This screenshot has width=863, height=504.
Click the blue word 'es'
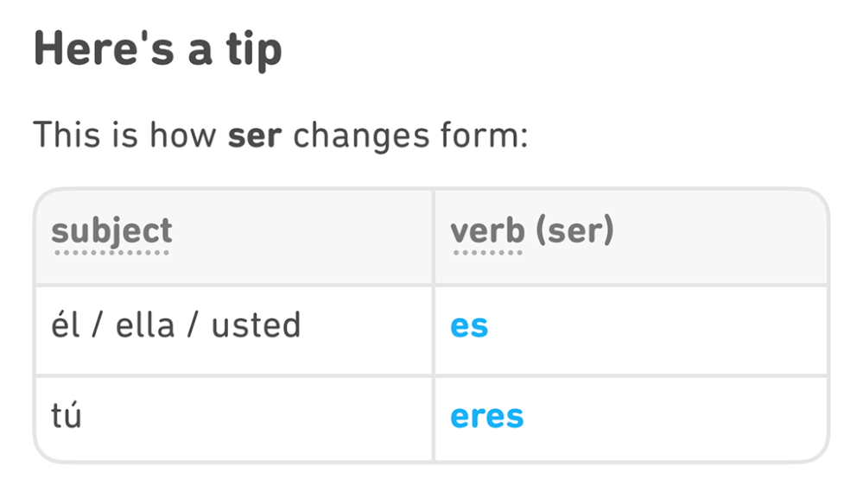(x=469, y=326)
